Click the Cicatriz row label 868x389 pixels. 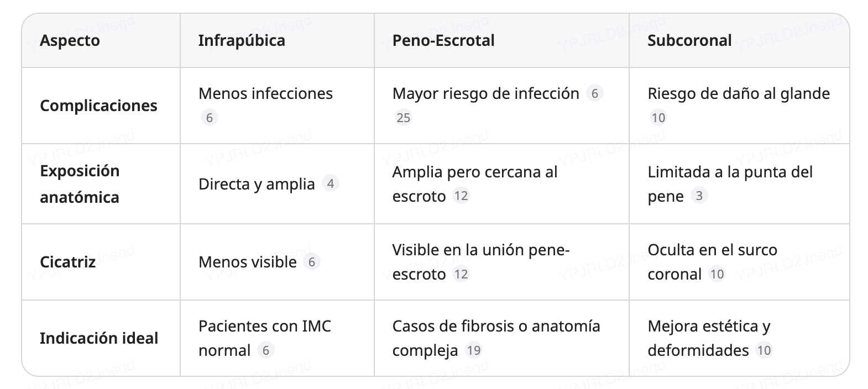click(67, 262)
